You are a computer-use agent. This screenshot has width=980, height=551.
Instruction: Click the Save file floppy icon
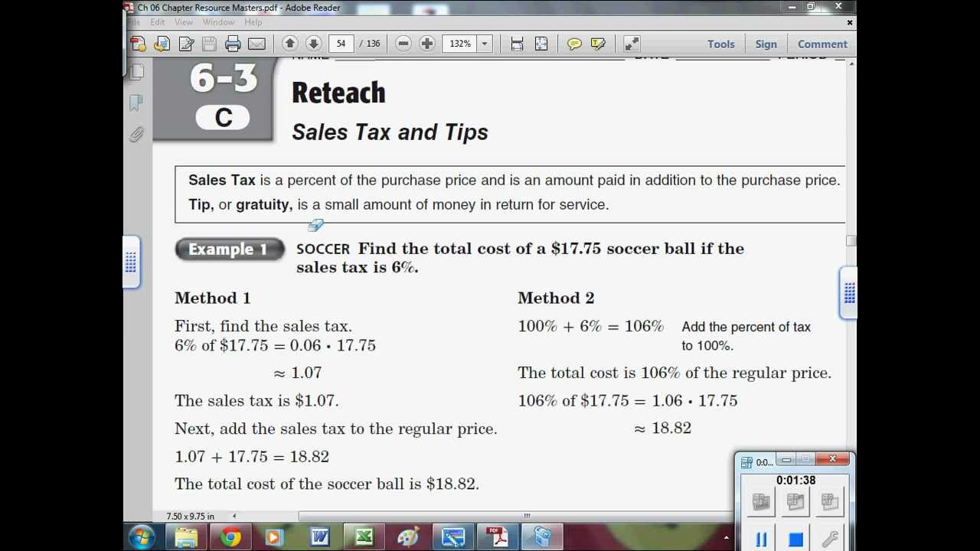209,44
